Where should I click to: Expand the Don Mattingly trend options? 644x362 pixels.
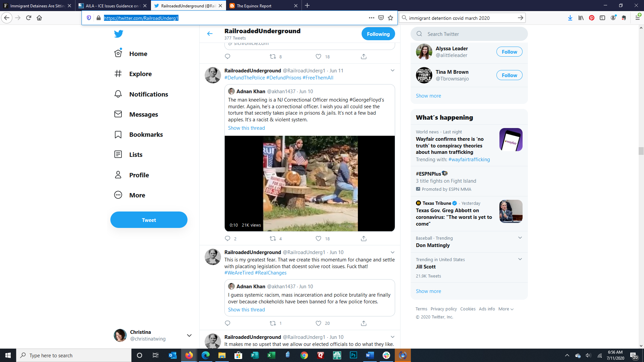[520, 238]
